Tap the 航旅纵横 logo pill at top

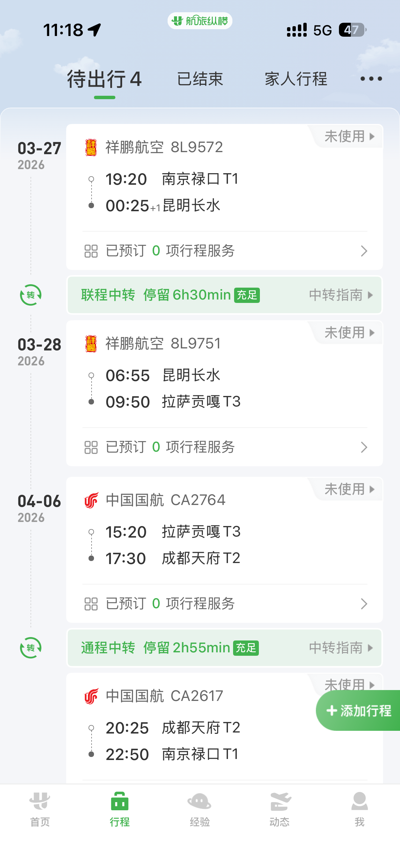(x=200, y=21)
